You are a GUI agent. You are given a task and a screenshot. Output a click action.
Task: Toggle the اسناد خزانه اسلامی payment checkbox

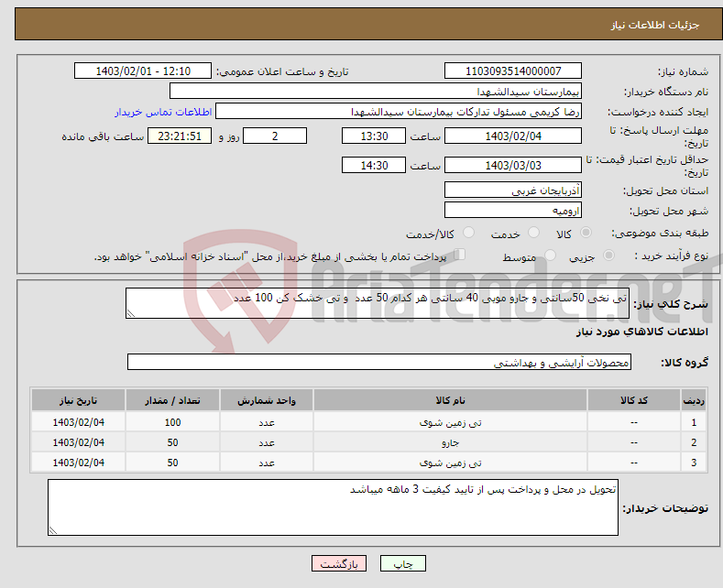point(460,255)
